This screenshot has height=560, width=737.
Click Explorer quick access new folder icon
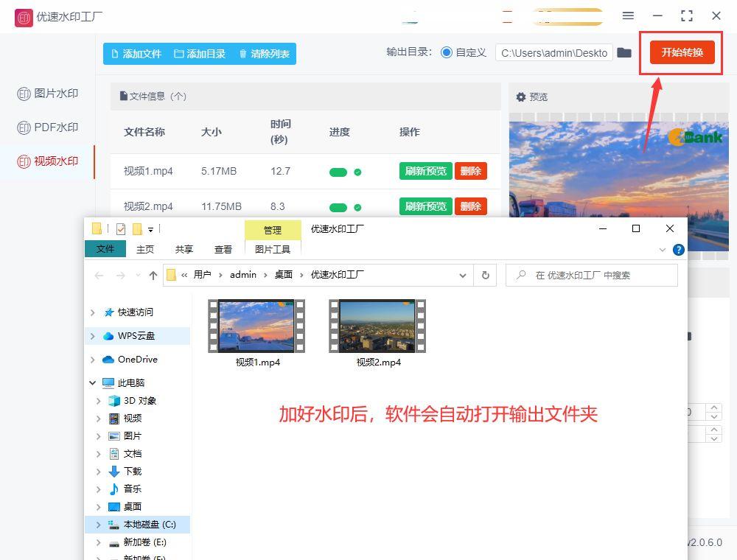(x=137, y=229)
